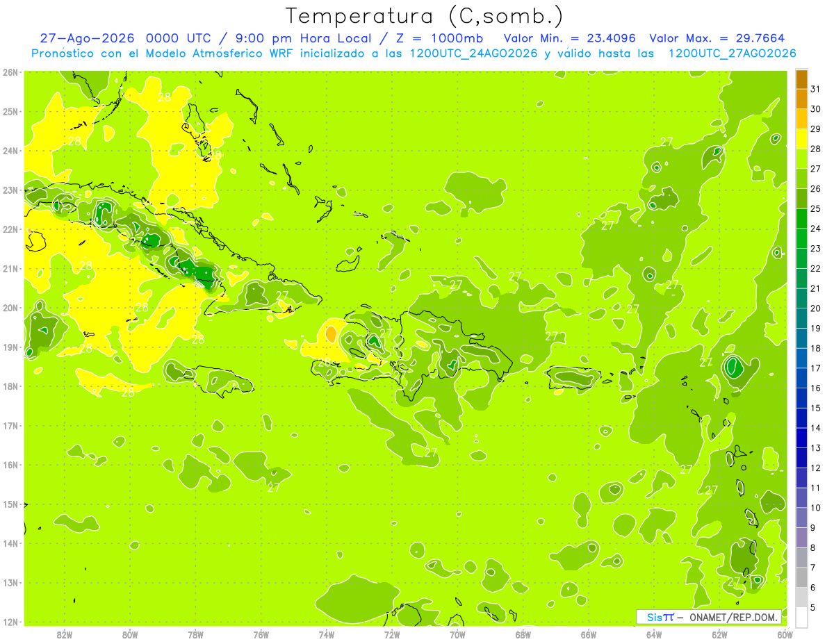Click 'Valor Max. = 29.7664' text
834x644 pixels.
tap(717, 38)
